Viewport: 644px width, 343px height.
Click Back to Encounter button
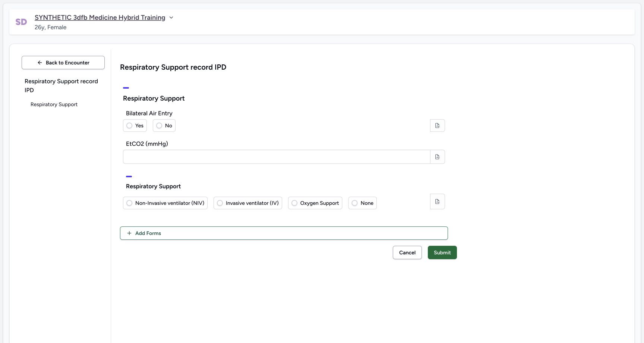coord(63,63)
